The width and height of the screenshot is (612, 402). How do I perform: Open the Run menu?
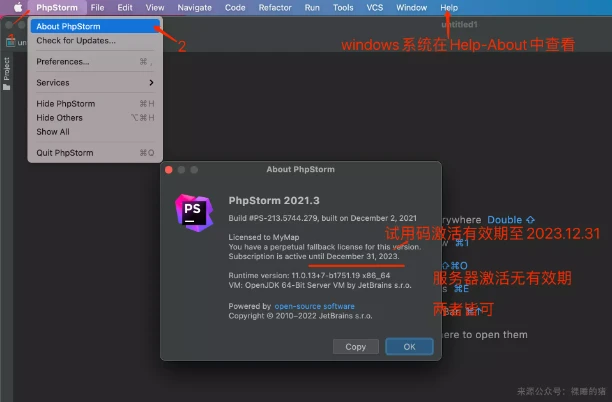[x=312, y=7]
